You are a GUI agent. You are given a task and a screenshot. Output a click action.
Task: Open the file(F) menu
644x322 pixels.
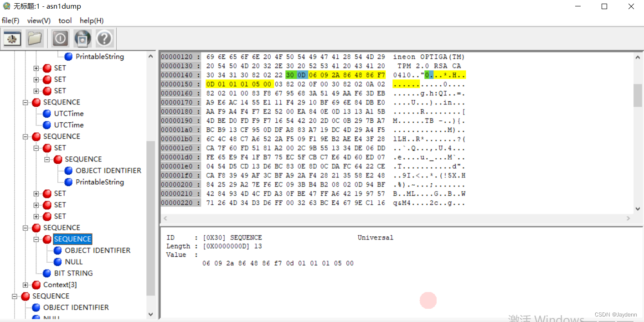point(10,21)
